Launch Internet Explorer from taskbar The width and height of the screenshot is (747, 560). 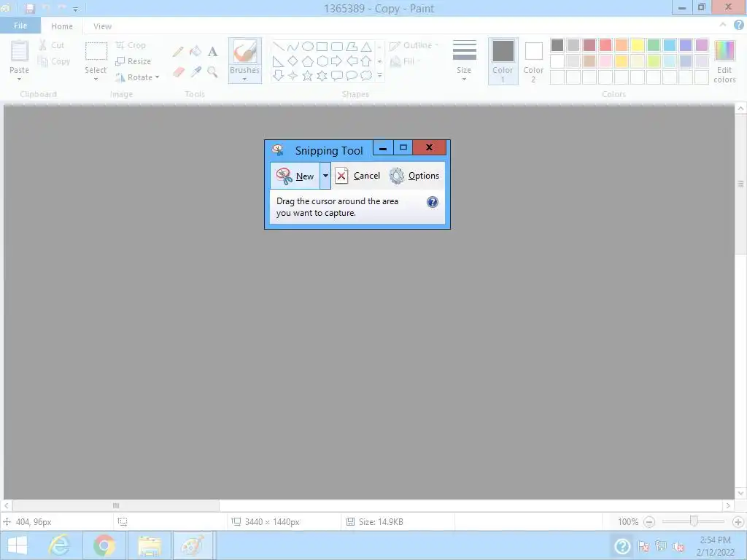[60, 545]
